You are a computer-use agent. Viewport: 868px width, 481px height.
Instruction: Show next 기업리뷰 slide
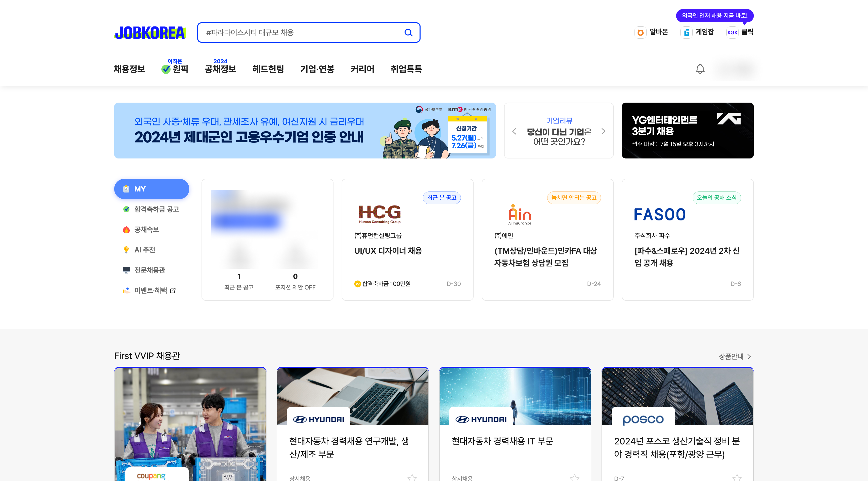tap(603, 131)
